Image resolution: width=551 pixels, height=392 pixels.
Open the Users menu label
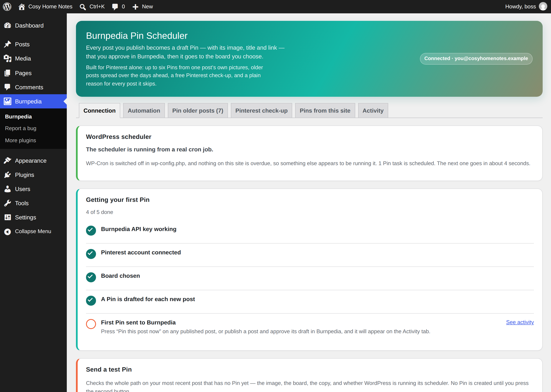[x=23, y=189]
